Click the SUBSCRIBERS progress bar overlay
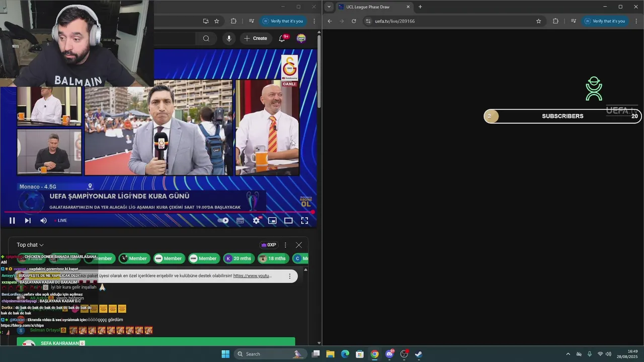Screen dimensions: 644x362 (562, 116)
